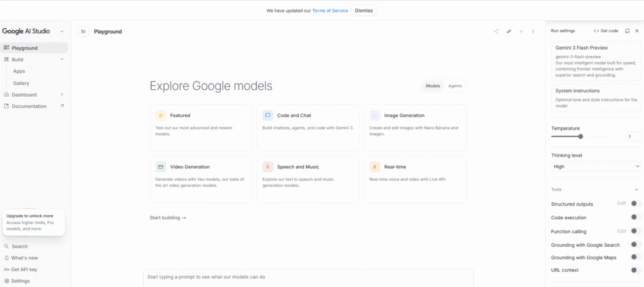Screen dimensions: 644x287
Task: Open the three-dot more options menu
Action: click(x=533, y=31)
